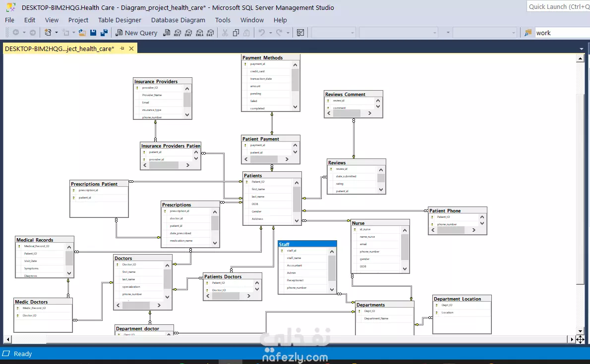Viewport: 590px width, 364px height.
Task: Open the Database Diagram menu
Action: click(178, 20)
